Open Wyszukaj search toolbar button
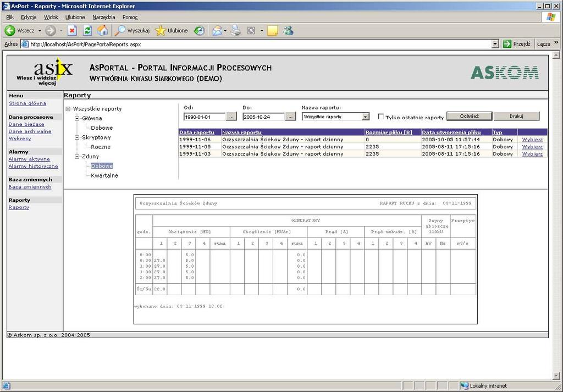Screen dimensions: 563x392 coord(132,31)
